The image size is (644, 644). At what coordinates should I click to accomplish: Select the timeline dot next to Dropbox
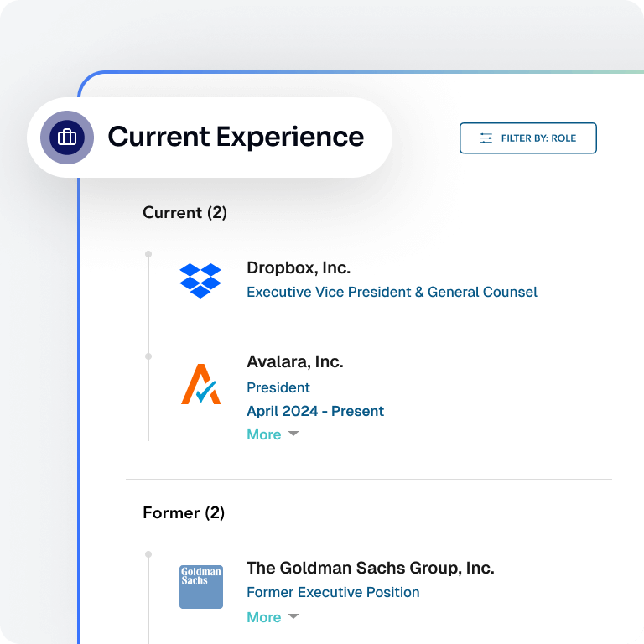(x=148, y=253)
